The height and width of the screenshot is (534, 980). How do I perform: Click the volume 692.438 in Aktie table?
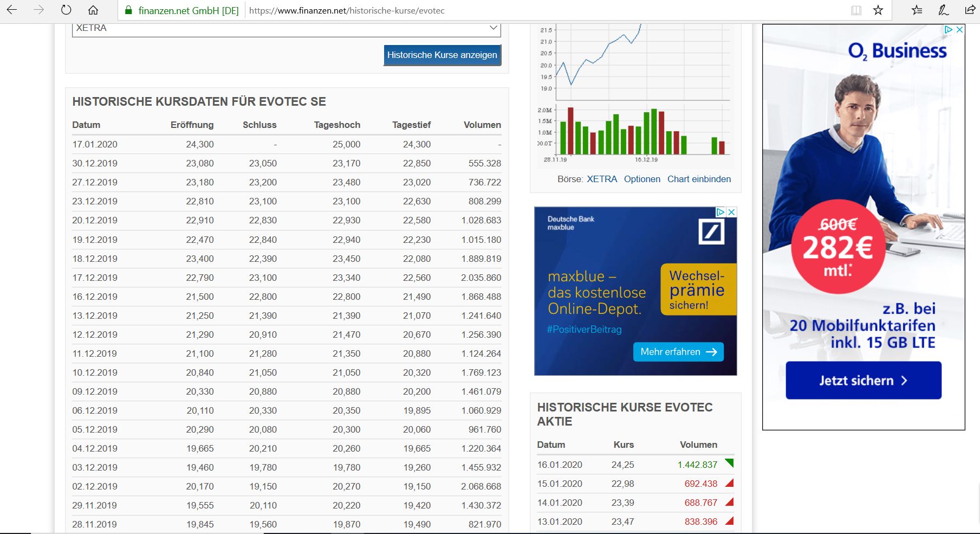tap(700, 484)
